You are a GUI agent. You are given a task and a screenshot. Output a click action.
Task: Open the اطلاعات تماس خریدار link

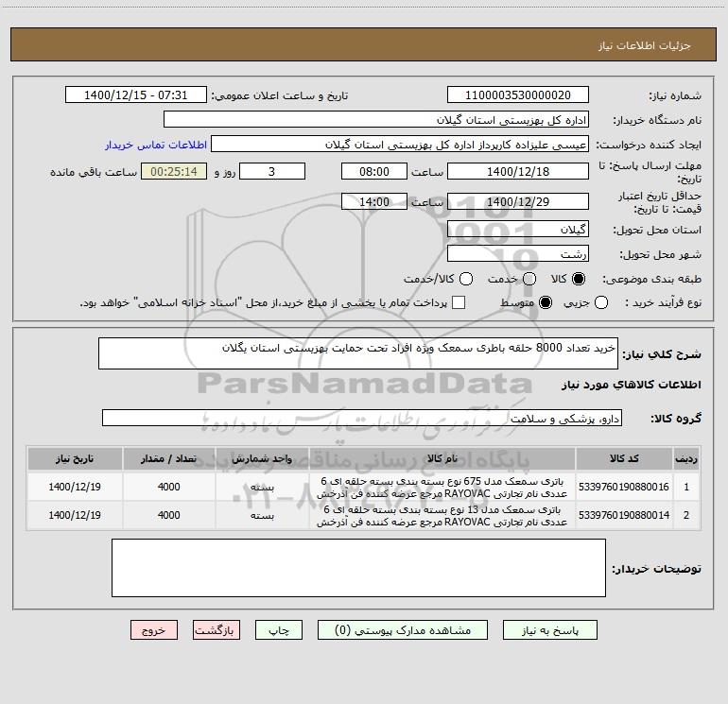[156, 145]
